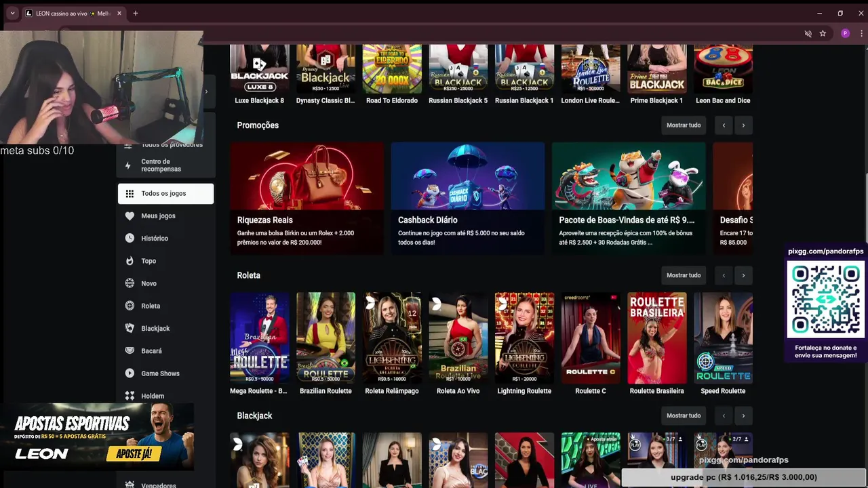This screenshot has width=868, height=488.
Task: Open Riquezas Reais promotion card
Action: coord(307,198)
